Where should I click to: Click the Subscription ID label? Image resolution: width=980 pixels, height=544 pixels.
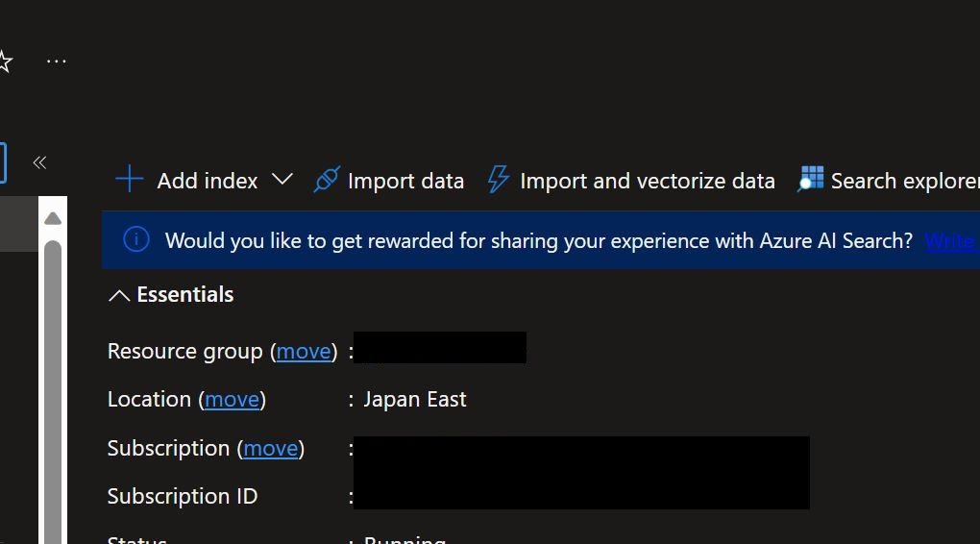(x=183, y=497)
